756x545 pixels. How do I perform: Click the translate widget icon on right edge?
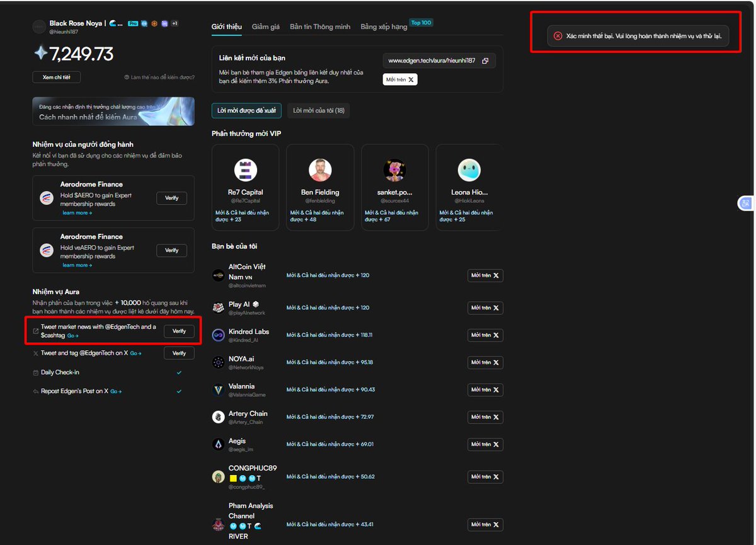[x=746, y=203]
